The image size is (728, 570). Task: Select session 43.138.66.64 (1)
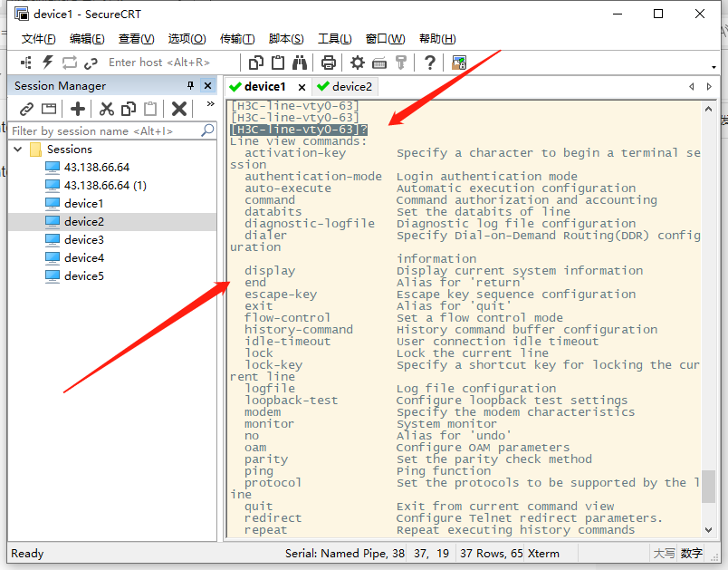click(105, 186)
